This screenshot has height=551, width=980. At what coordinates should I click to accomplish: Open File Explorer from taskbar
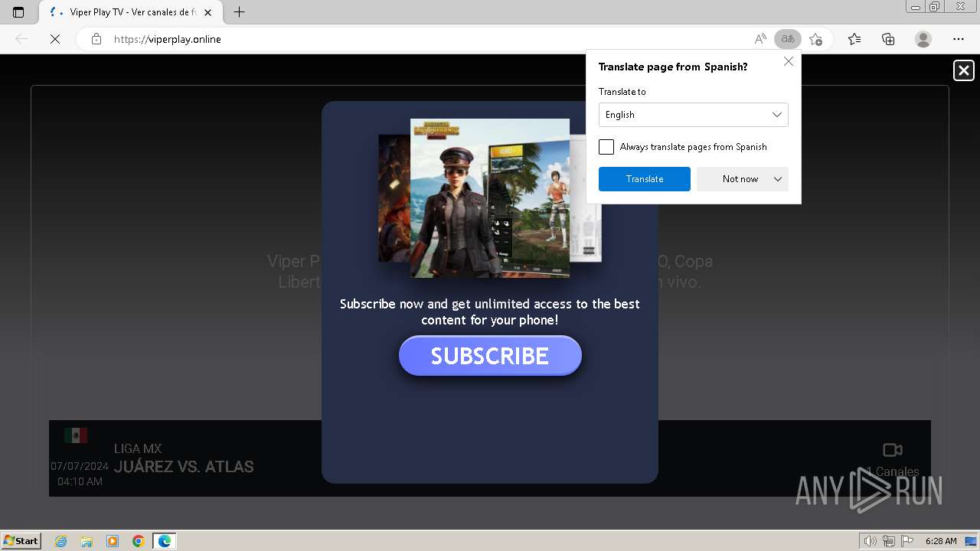pyautogui.click(x=87, y=541)
